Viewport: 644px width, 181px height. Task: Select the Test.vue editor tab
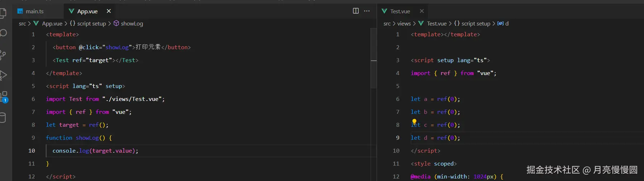(400, 11)
